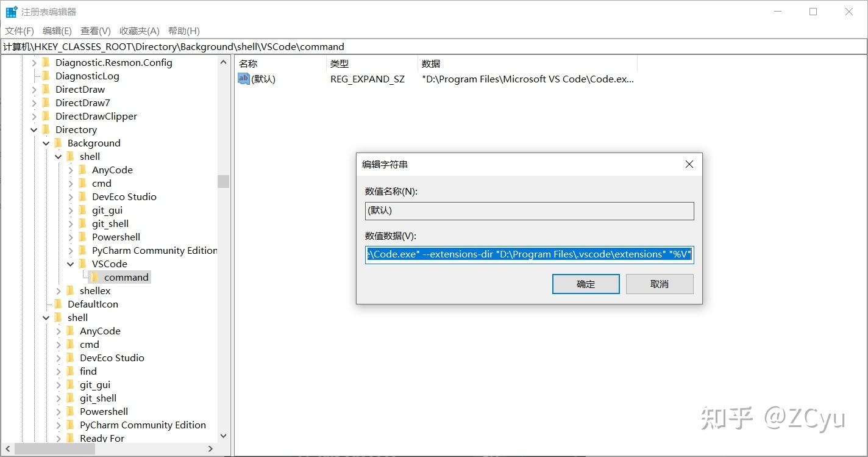
Task: Click the tree panel vertical scrollbar
Action: (223, 181)
